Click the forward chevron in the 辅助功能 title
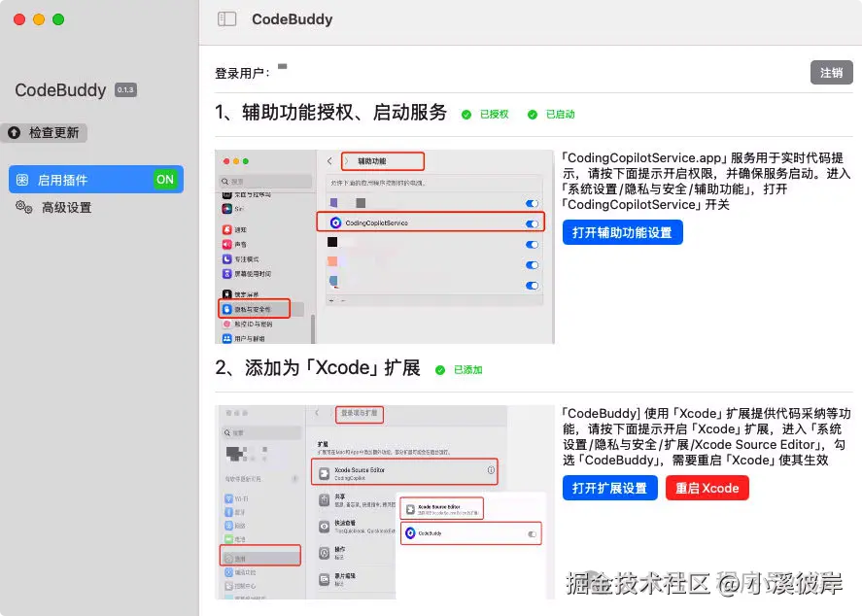This screenshot has width=862, height=616. pyautogui.click(x=346, y=162)
